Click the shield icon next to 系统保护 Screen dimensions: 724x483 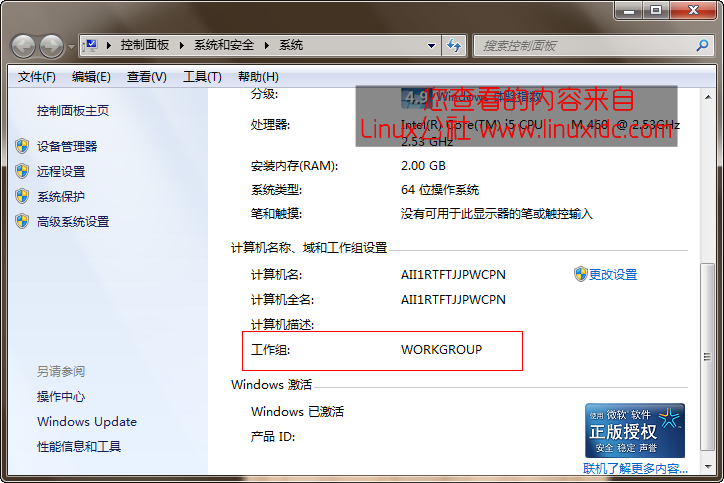click(x=22, y=196)
